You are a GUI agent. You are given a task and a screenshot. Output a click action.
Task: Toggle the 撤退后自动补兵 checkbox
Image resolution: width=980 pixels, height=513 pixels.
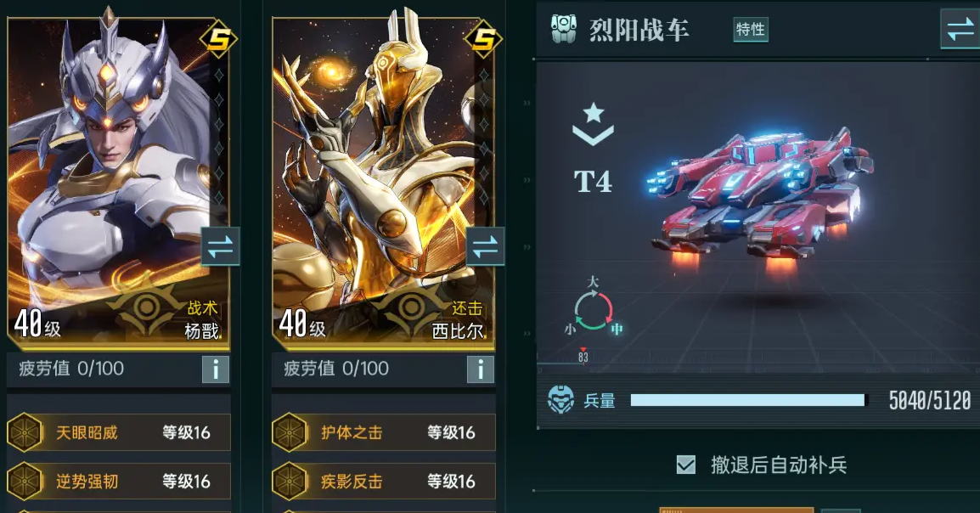click(686, 465)
